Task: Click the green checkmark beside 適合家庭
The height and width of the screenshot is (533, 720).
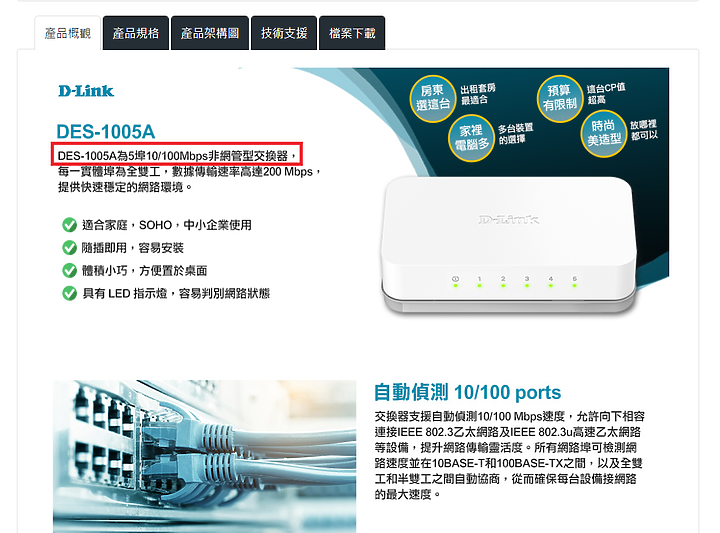Action: [x=69, y=225]
